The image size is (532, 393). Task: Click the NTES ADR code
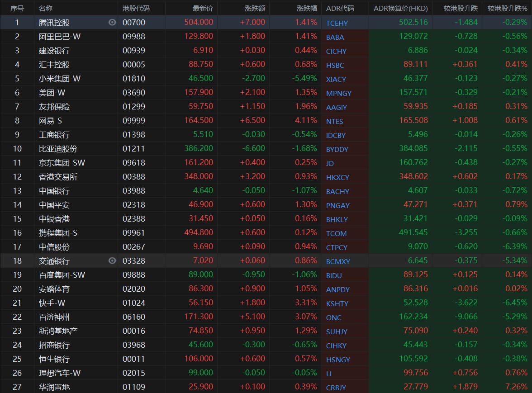(x=335, y=121)
